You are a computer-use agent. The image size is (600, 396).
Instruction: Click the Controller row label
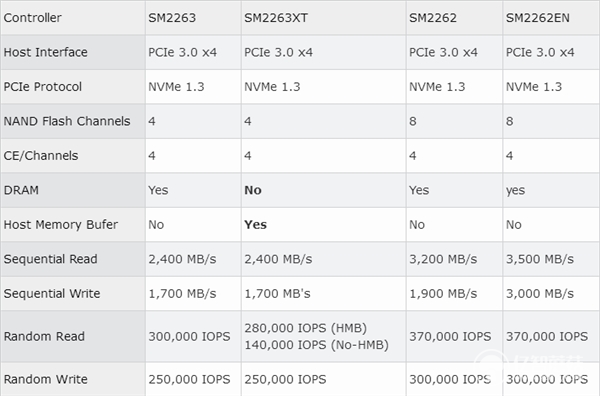tap(33, 18)
